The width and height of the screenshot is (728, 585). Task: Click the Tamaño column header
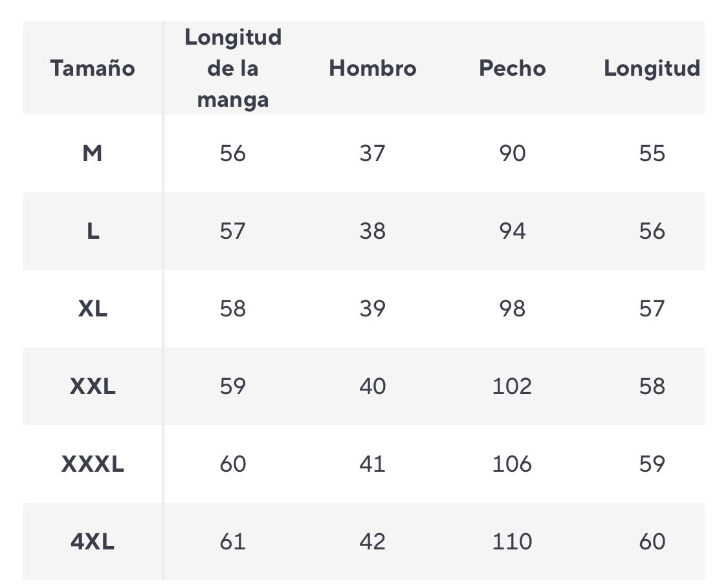93,69
